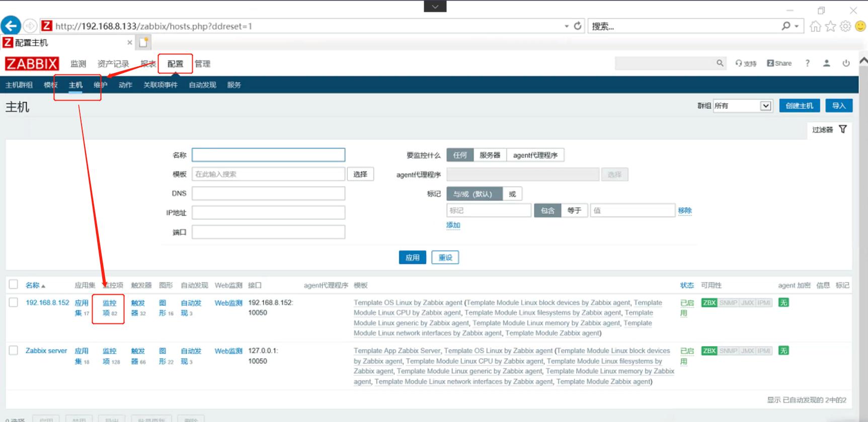Go to 关联项事件 submenu
Image resolution: width=868 pixels, height=422 pixels.
(161, 85)
